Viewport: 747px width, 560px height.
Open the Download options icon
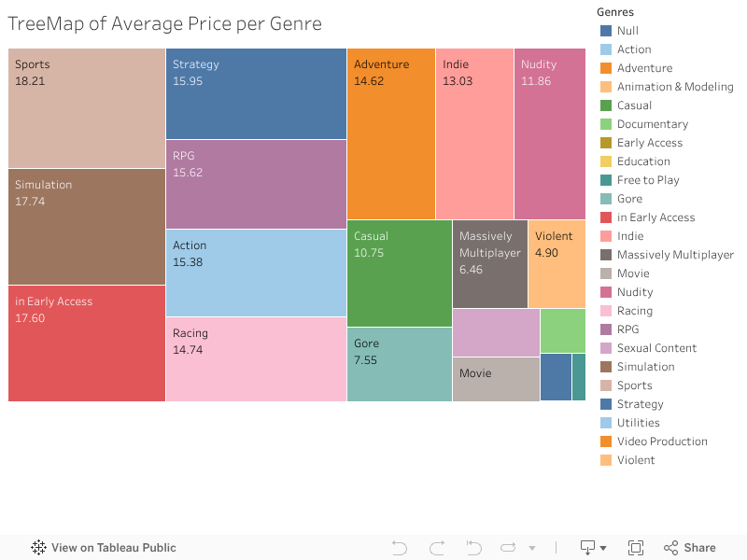[x=588, y=548]
